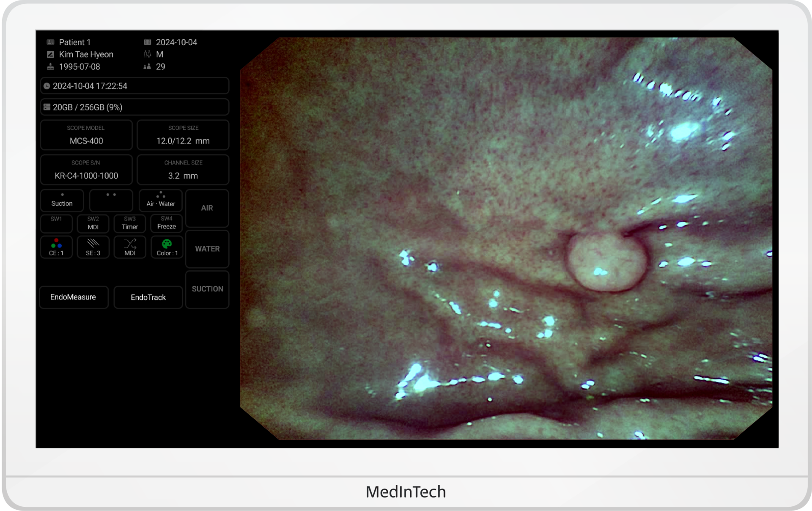Open the Channel Size 3.2 mm field
812x511 pixels.
click(183, 170)
